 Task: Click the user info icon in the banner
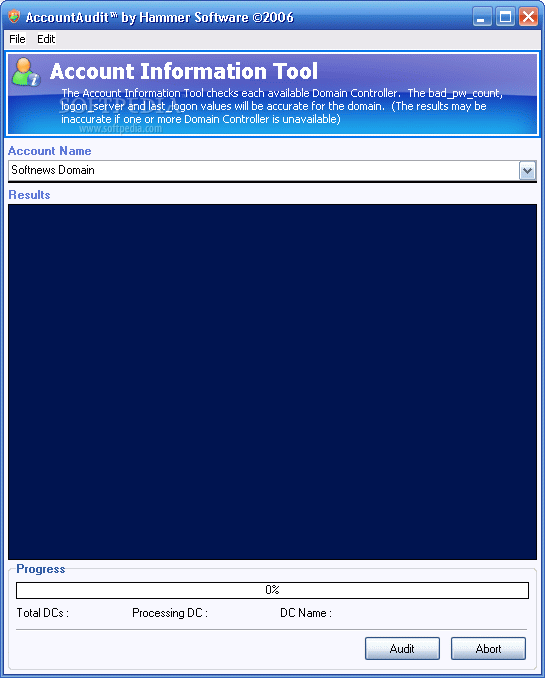point(26,72)
